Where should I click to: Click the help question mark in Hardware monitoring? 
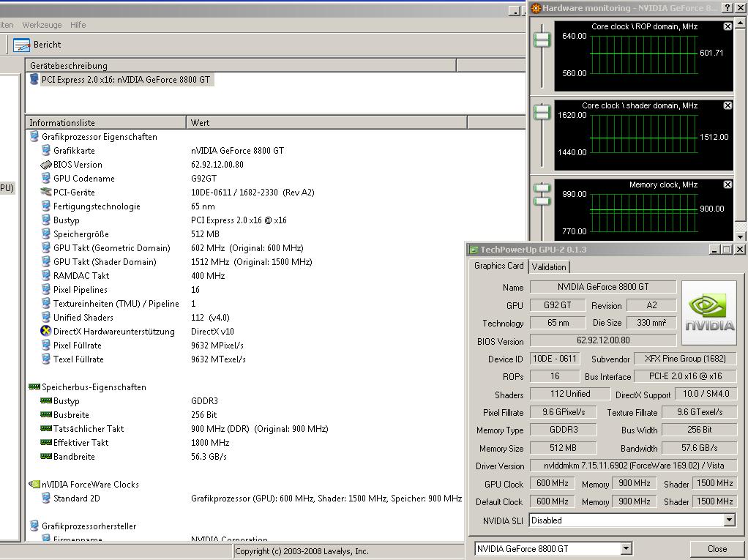click(x=728, y=8)
